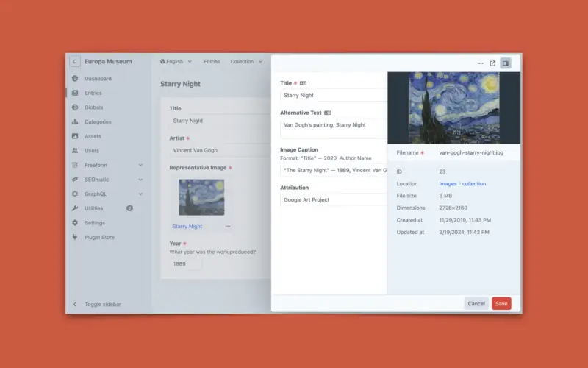Click the Categories hierarchy icon
588x368 pixels.
coord(75,121)
